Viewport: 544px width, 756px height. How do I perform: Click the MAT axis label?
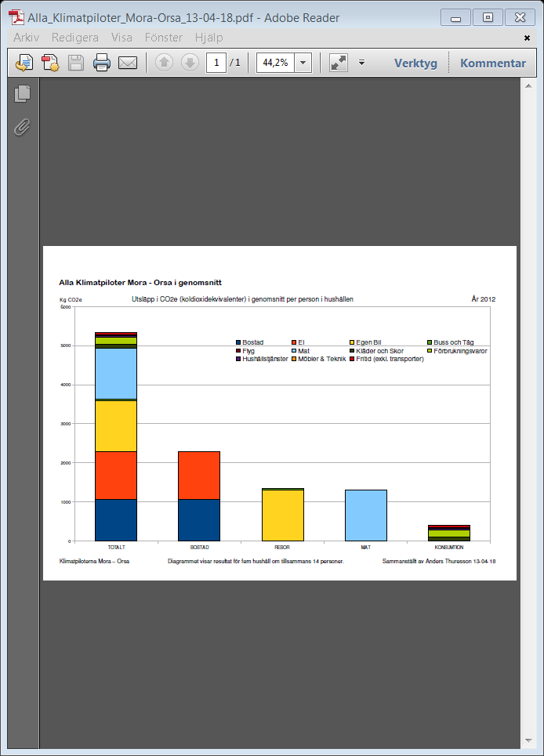pyautogui.click(x=366, y=548)
